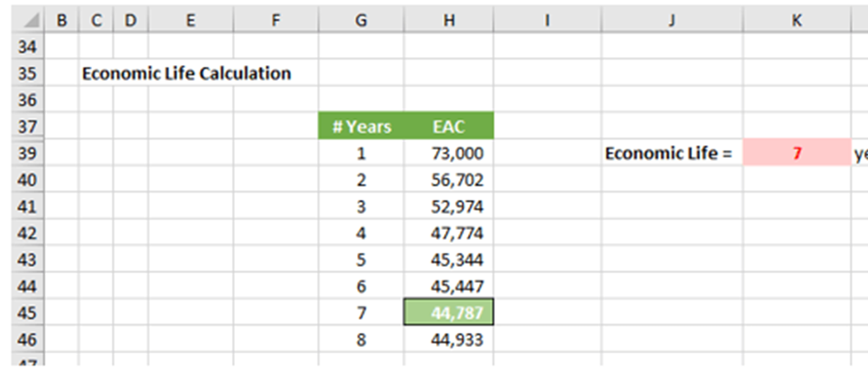Click the EAC value 73,000
868x372 pixels.
coord(449,153)
